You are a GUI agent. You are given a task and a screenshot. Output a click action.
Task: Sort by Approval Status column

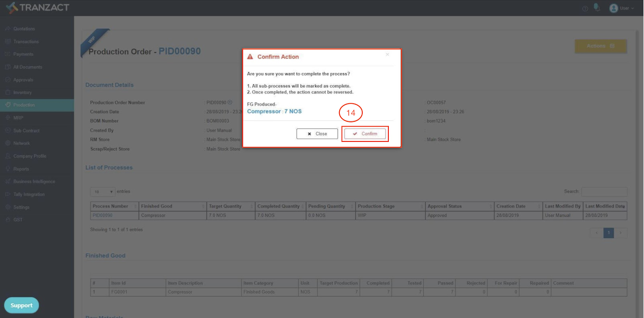coord(460,206)
